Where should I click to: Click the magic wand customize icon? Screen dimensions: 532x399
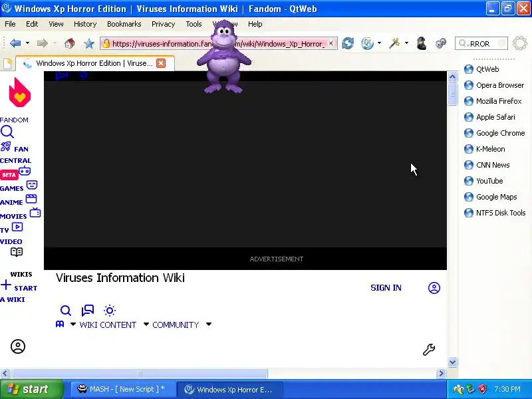pos(394,43)
